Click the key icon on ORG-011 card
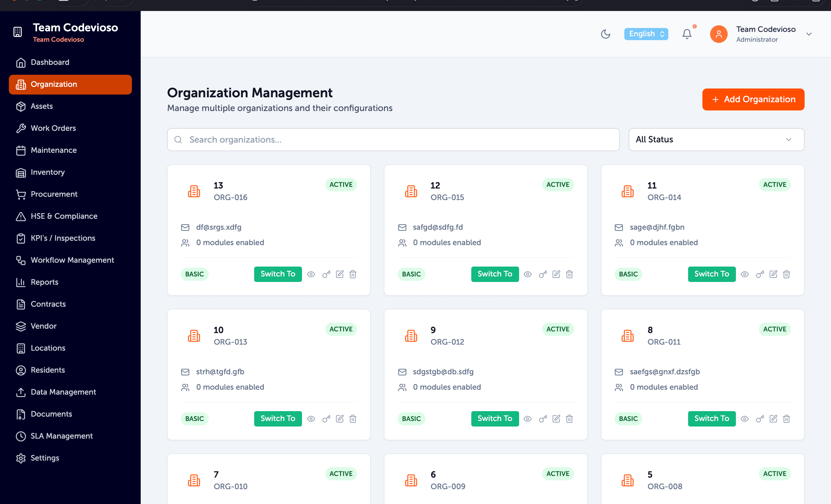This screenshot has height=504, width=831. (760, 419)
